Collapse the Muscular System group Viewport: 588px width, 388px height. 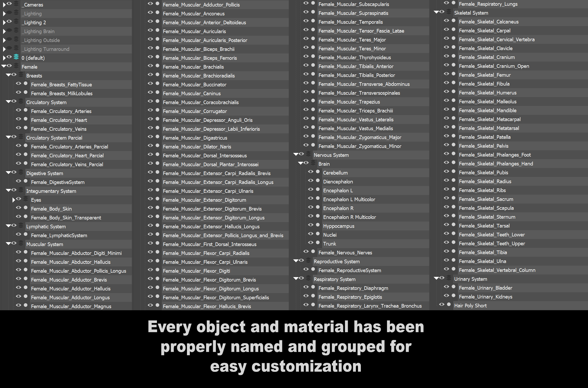(x=8, y=243)
